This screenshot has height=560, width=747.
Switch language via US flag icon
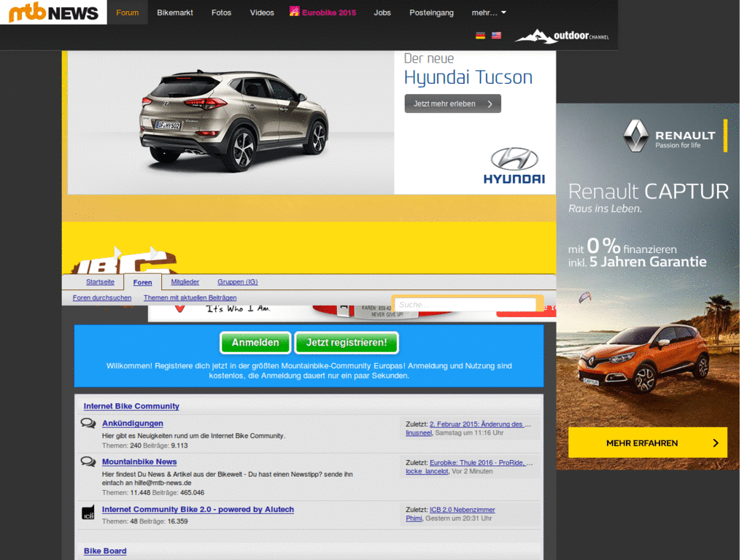click(x=496, y=35)
